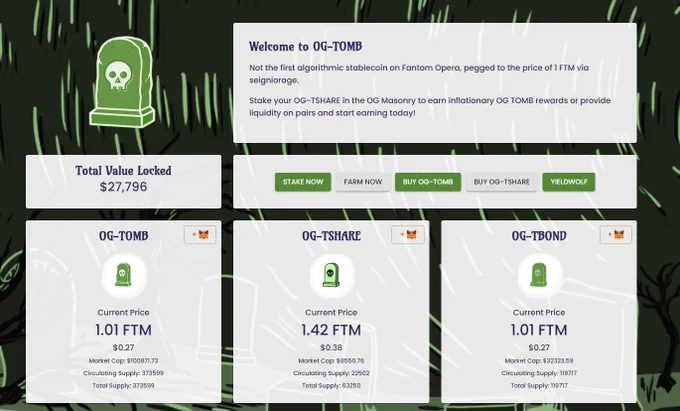Click the OG-TOMB card title
The height and width of the screenshot is (411, 680).
point(124,236)
